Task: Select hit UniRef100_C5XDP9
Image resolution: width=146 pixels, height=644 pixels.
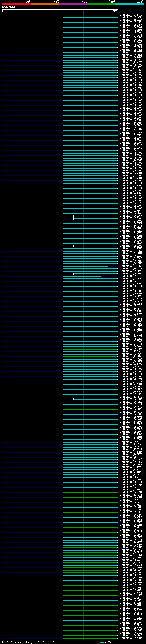Action: [131, 47]
